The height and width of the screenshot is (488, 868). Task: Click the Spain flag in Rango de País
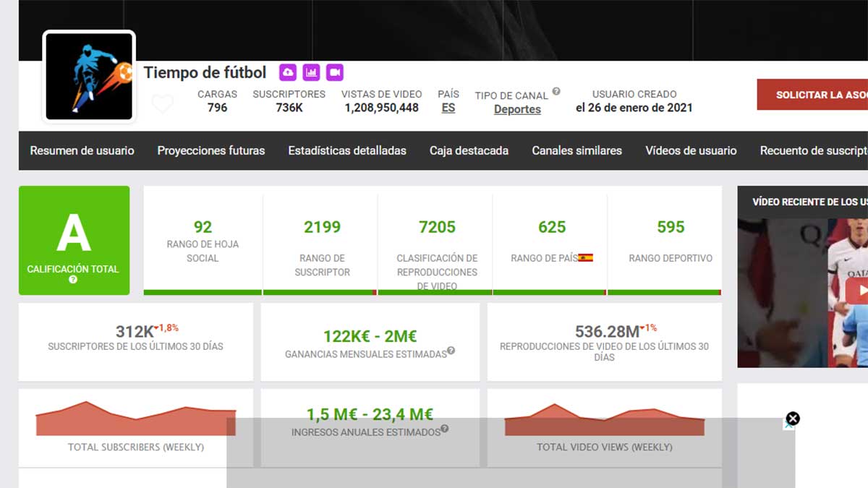click(585, 257)
